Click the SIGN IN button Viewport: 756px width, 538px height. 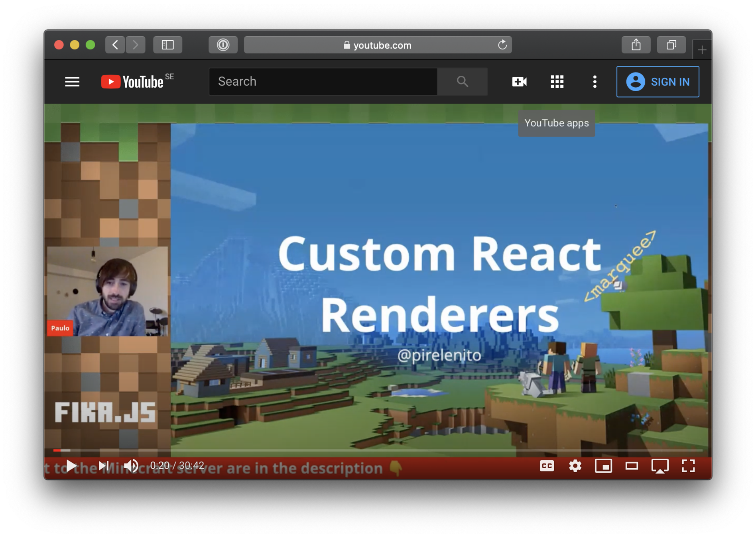tap(658, 82)
